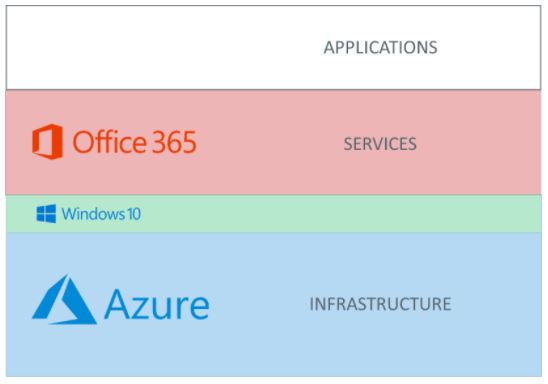Click the SERVICES label
Viewport: 548px width, 384px height.
pos(380,144)
